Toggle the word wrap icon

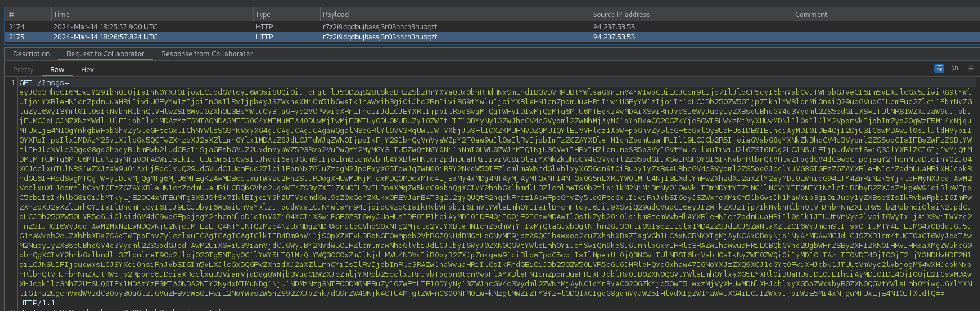pyautogui.click(x=939, y=68)
